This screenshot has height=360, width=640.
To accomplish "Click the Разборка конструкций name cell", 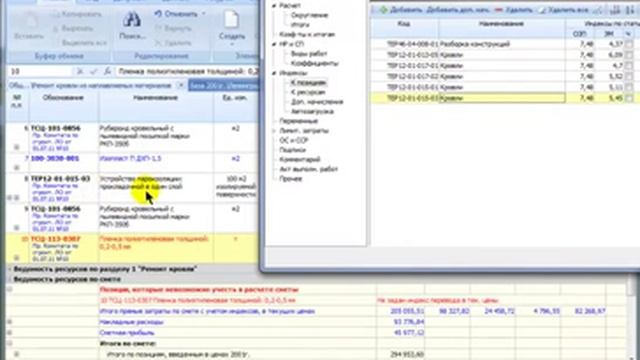I will pos(502,44).
